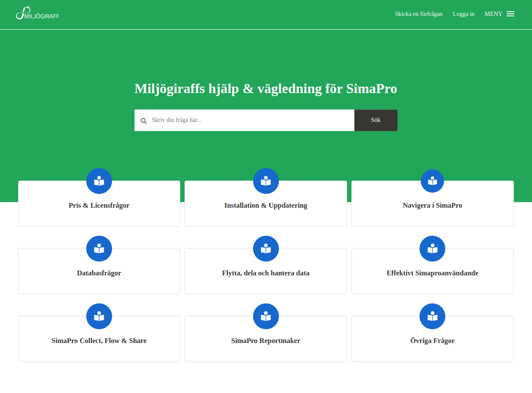The image size is (532, 393).
Task: Open the Skicka en förfrågan link
Action: click(x=419, y=14)
